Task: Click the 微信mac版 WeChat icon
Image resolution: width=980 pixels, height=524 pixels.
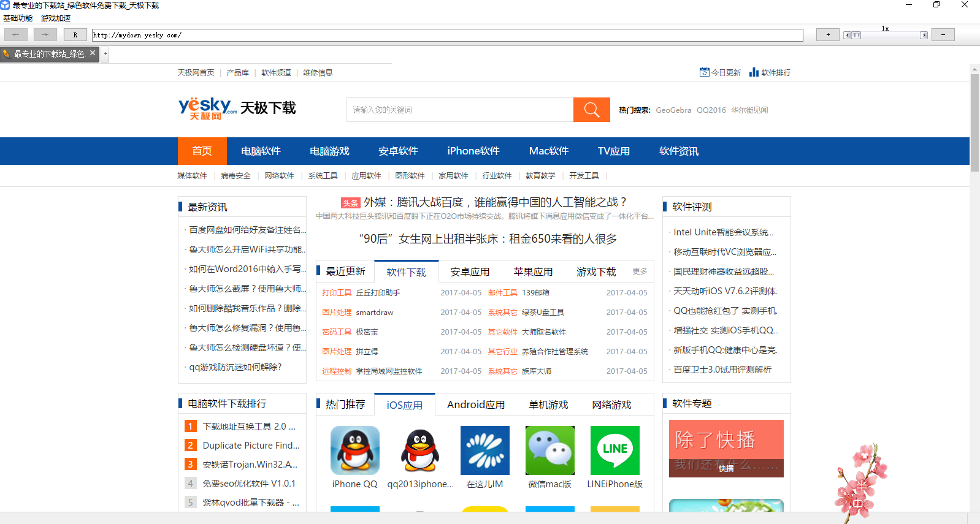Action: (549, 450)
